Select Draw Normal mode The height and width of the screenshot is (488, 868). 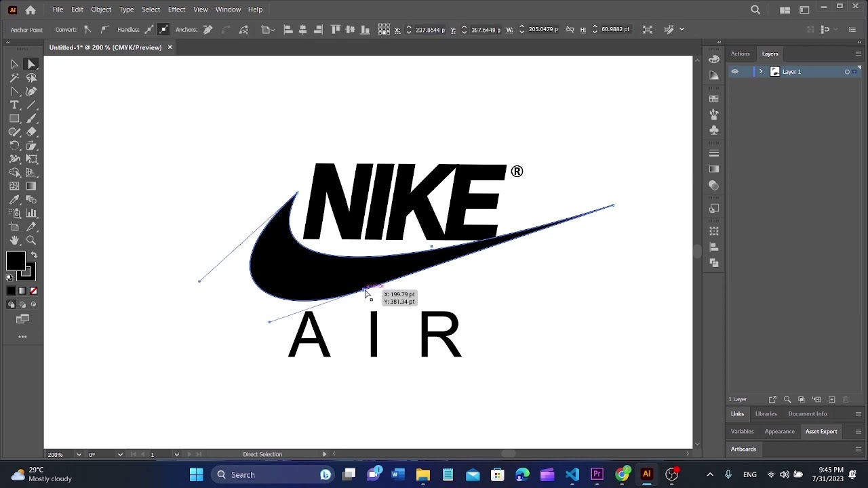tap(11, 304)
